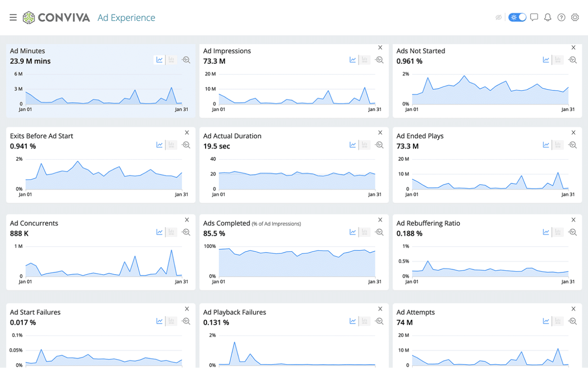Viewport: 588px width, 368px height.
Task: Open the notifications bell
Action: (x=547, y=17)
